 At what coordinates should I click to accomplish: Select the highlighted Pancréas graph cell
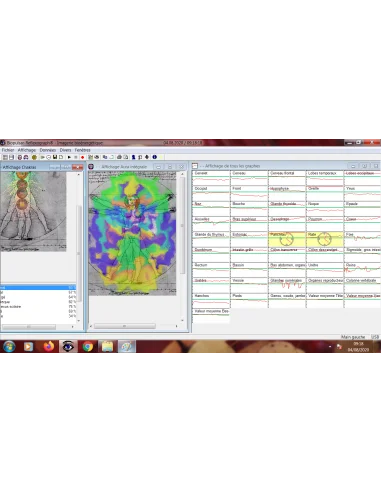(x=287, y=239)
